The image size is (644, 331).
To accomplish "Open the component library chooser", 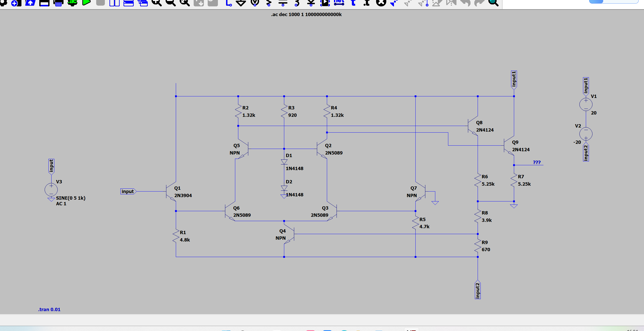I will click(x=325, y=3).
